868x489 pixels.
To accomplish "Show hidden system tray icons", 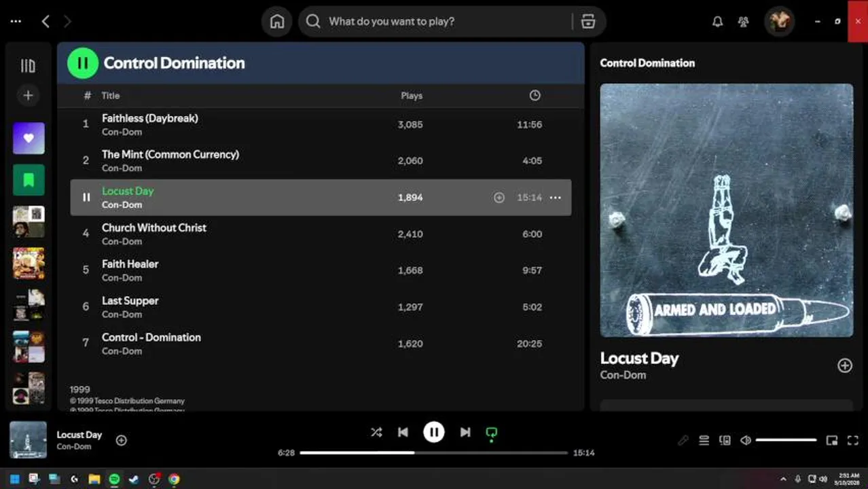I will [x=783, y=479].
